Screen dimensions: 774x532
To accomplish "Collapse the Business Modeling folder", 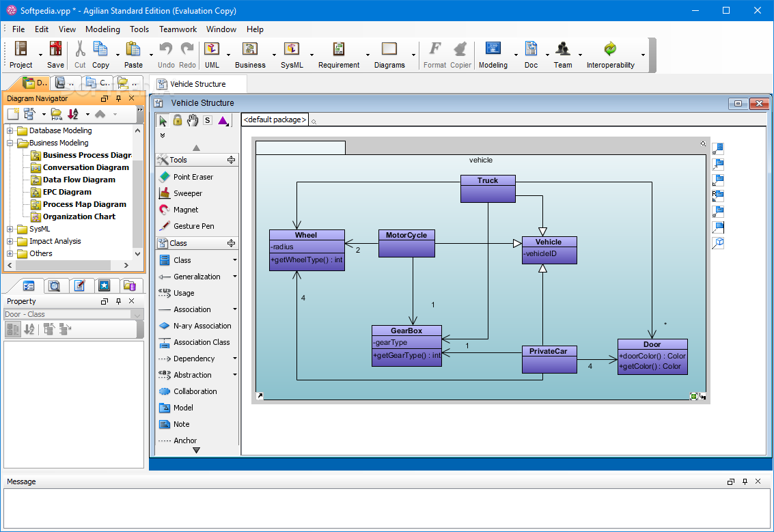I will tap(10, 143).
